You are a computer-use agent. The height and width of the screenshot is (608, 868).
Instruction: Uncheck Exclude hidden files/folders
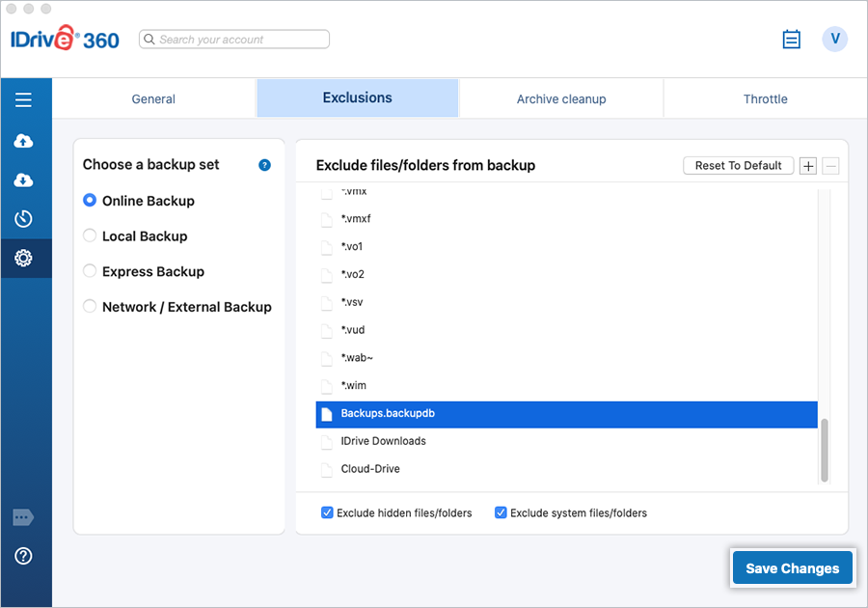(x=327, y=513)
